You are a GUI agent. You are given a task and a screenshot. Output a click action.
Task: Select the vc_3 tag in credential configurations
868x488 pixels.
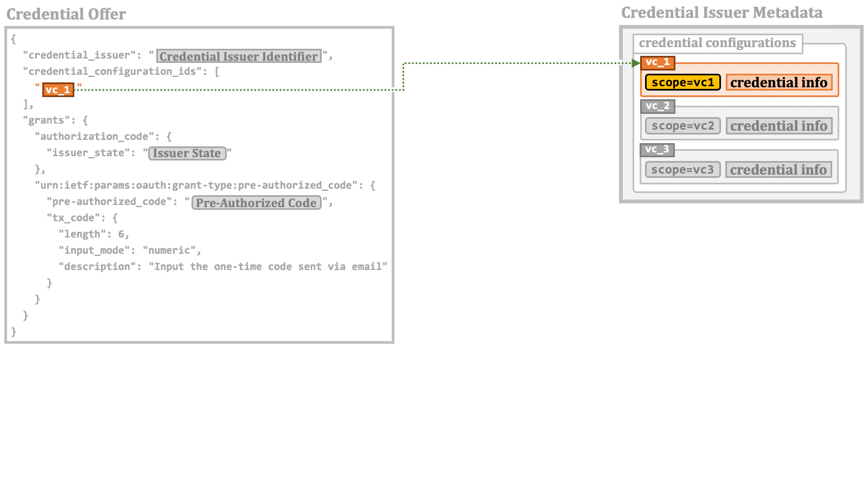(x=658, y=150)
